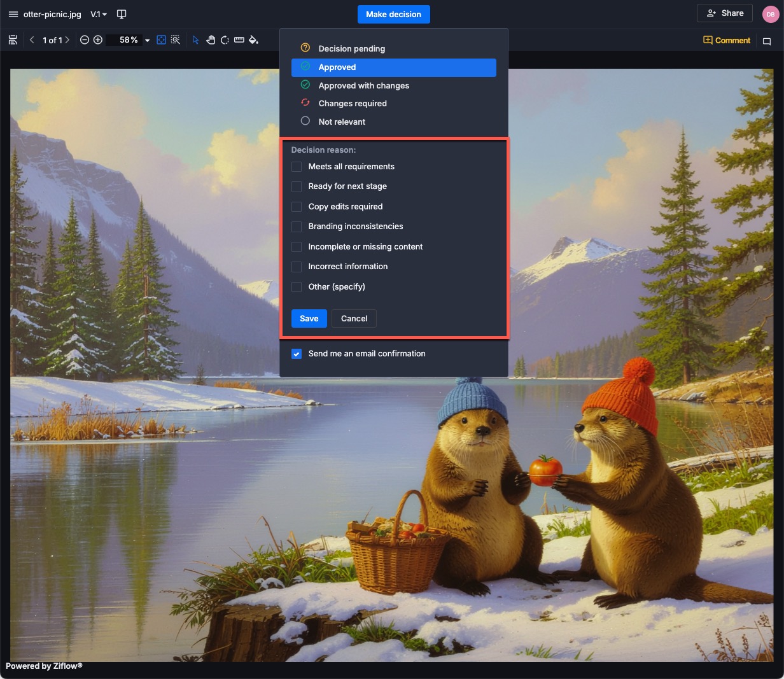Viewport: 784px width, 679px height.
Task: Open the zoom percentage dropdown arrow
Action: click(x=148, y=41)
